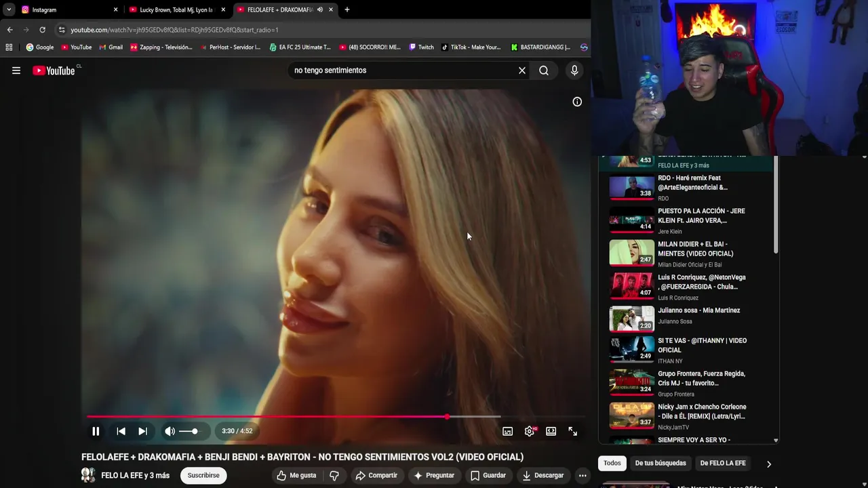The image size is (868, 488).
Task: Clear the search text with the X
Action: (522, 70)
